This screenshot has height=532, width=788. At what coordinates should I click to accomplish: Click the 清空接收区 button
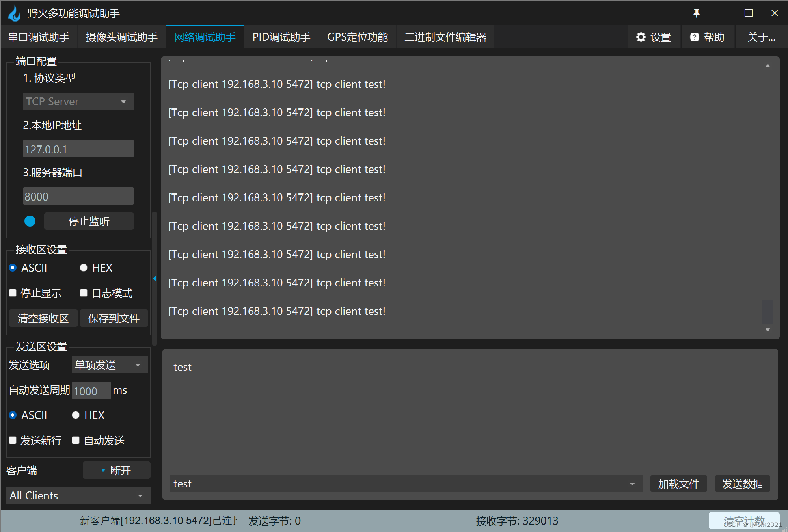pos(43,318)
